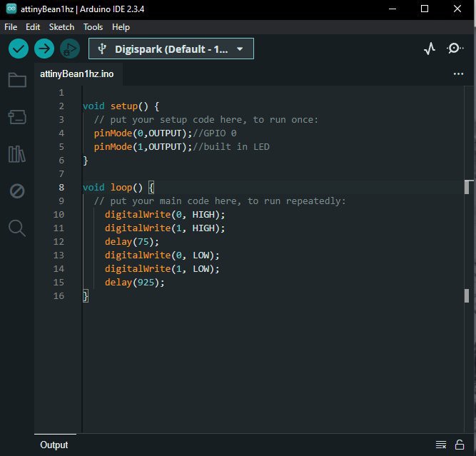The height and width of the screenshot is (456, 476).
Task: Open the Boards Manager sidebar icon
Action: coord(17,117)
